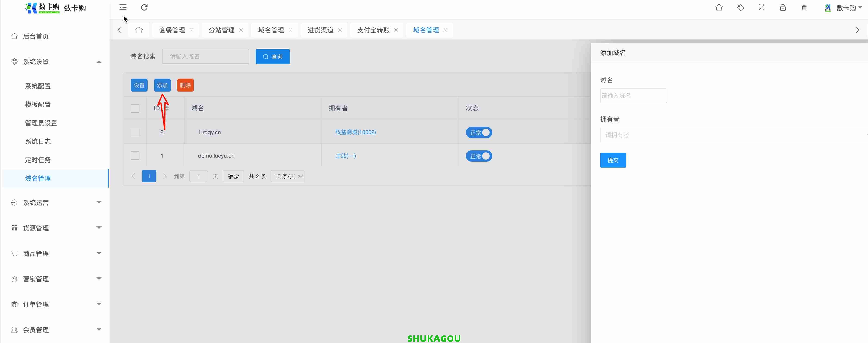Switch to the 分站管理 tab
868x343 pixels.
221,30
